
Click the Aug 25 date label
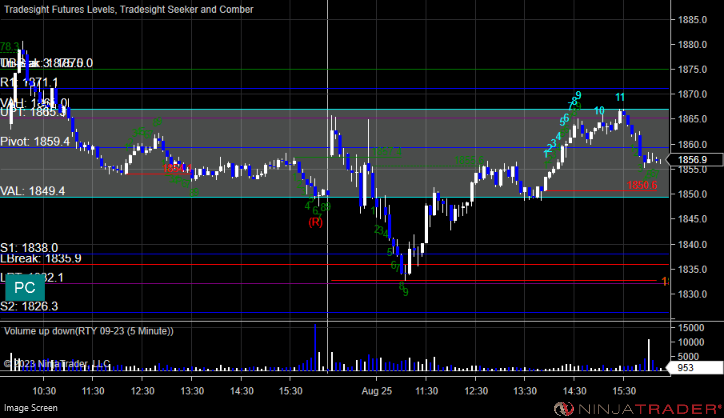click(377, 391)
